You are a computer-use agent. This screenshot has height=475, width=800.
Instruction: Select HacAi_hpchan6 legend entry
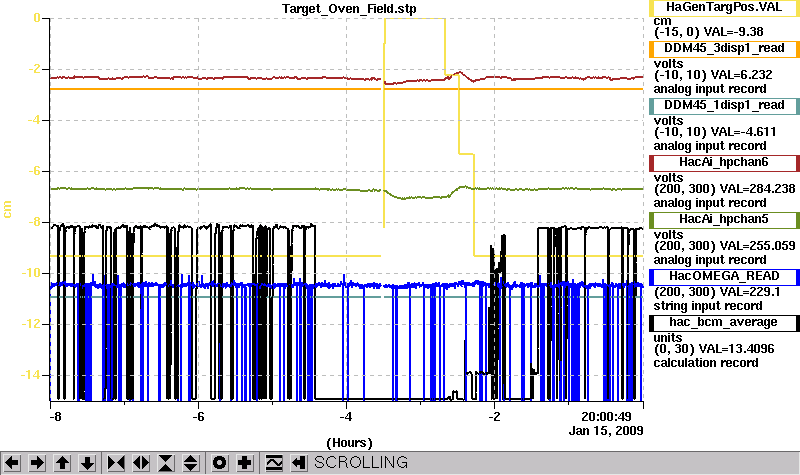(x=724, y=163)
